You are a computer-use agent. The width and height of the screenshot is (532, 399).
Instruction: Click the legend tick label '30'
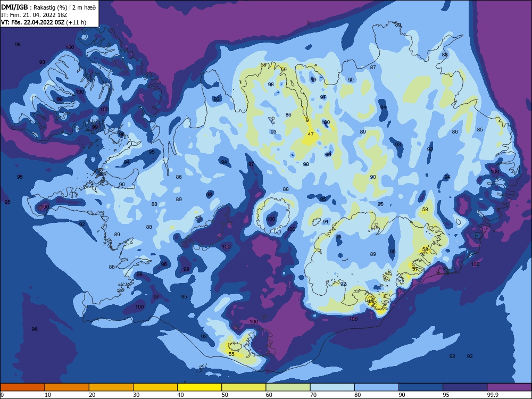click(x=136, y=395)
